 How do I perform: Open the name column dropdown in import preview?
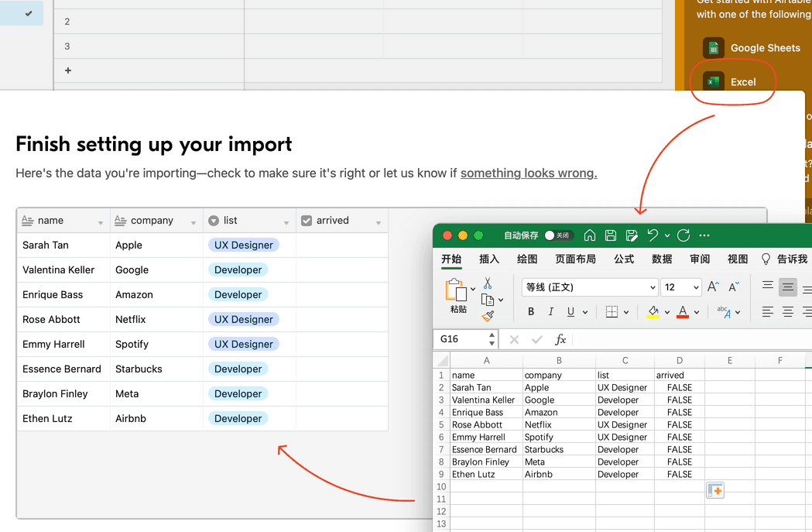point(101,221)
